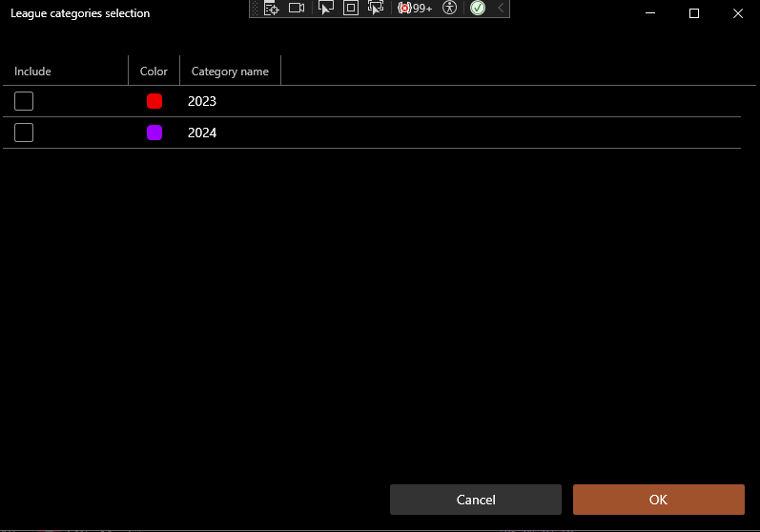Maximize the League categories selection window
Screen dimensions: 760x532
coord(694,13)
